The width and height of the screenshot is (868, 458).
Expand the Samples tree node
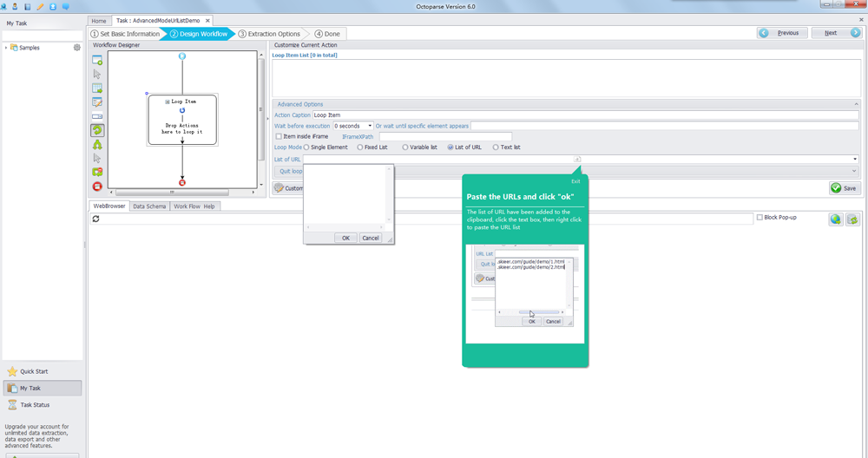click(6, 48)
